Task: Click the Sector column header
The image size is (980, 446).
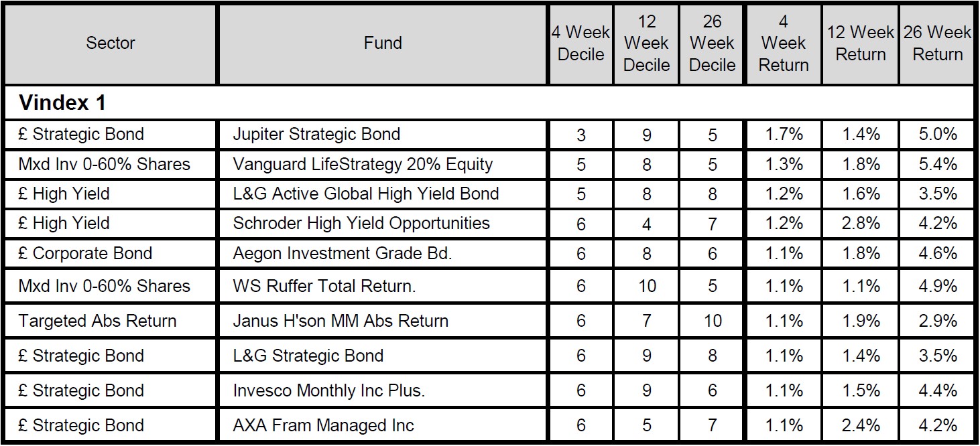Action: 111,44
